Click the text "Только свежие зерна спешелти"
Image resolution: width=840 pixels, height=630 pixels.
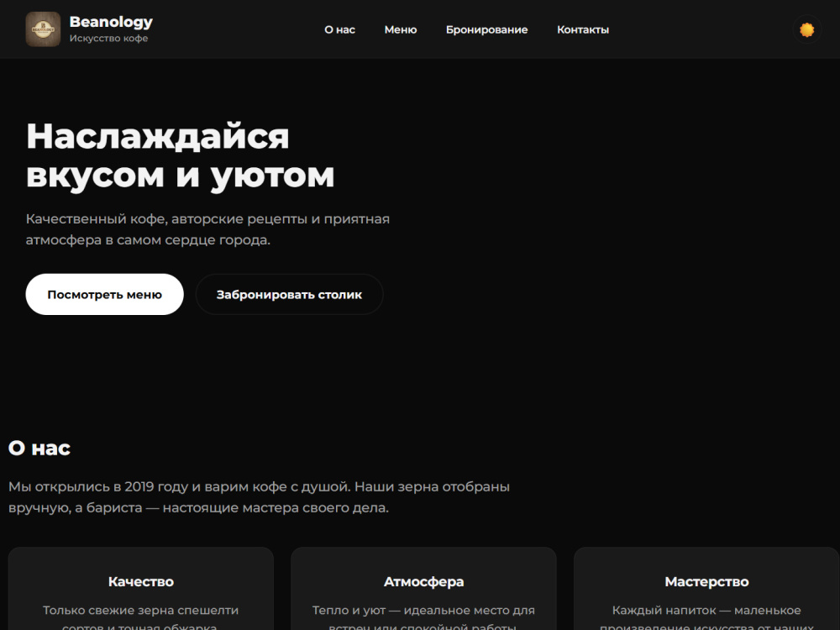(141, 610)
